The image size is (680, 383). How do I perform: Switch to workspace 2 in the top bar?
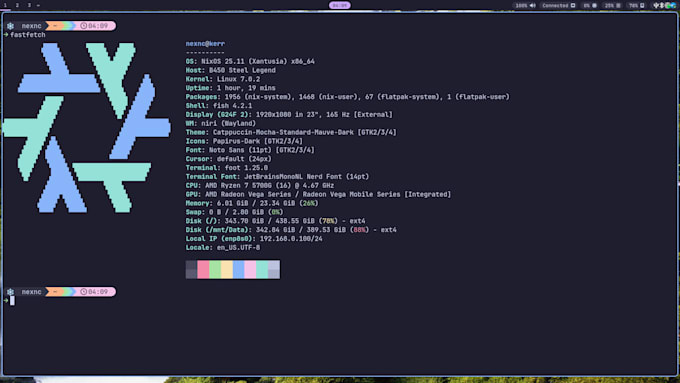(17, 5)
